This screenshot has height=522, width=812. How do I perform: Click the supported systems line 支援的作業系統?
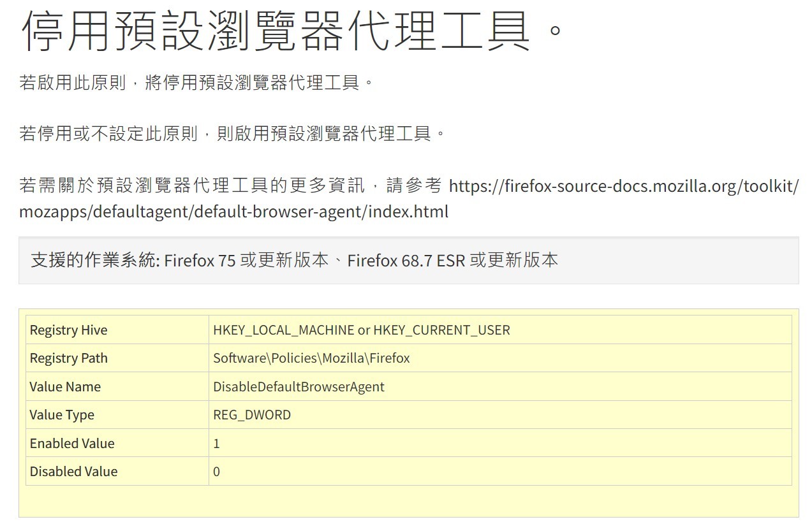(294, 260)
